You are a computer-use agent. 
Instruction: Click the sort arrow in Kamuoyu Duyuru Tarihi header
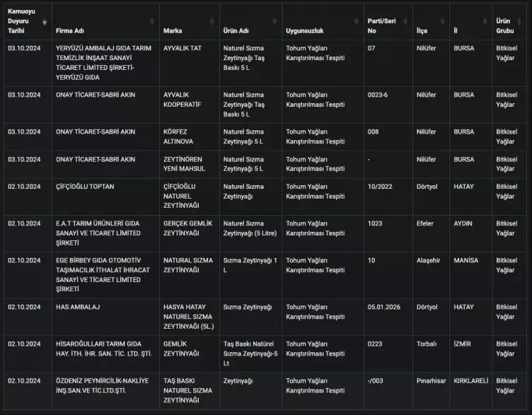pos(45,22)
